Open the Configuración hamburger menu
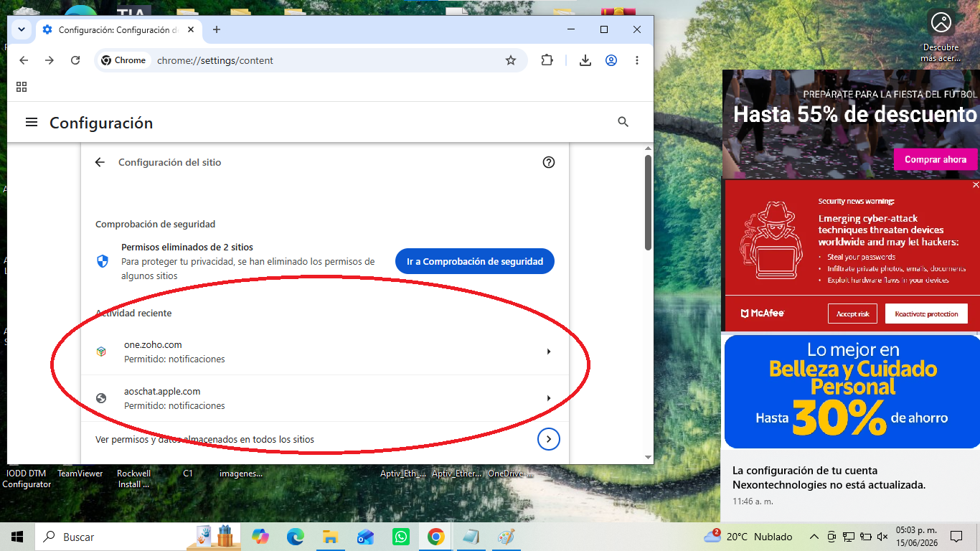Viewport: 980px width, 551px height. tap(32, 123)
